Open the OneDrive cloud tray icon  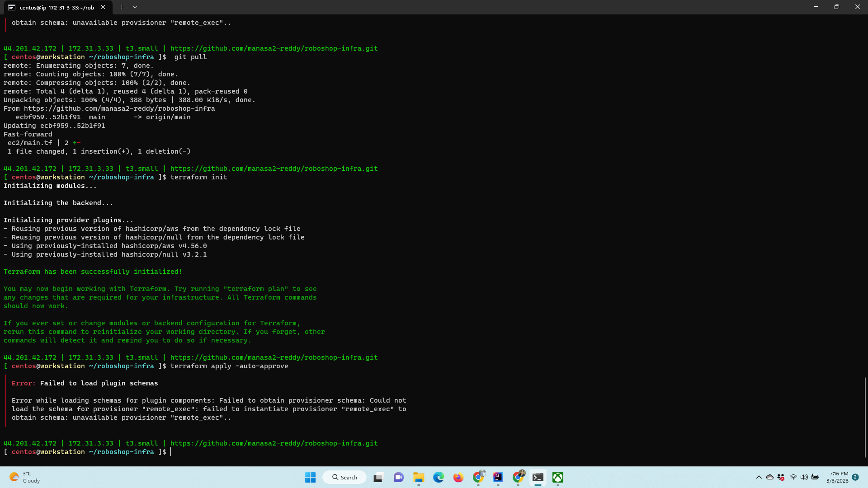[770, 477]
